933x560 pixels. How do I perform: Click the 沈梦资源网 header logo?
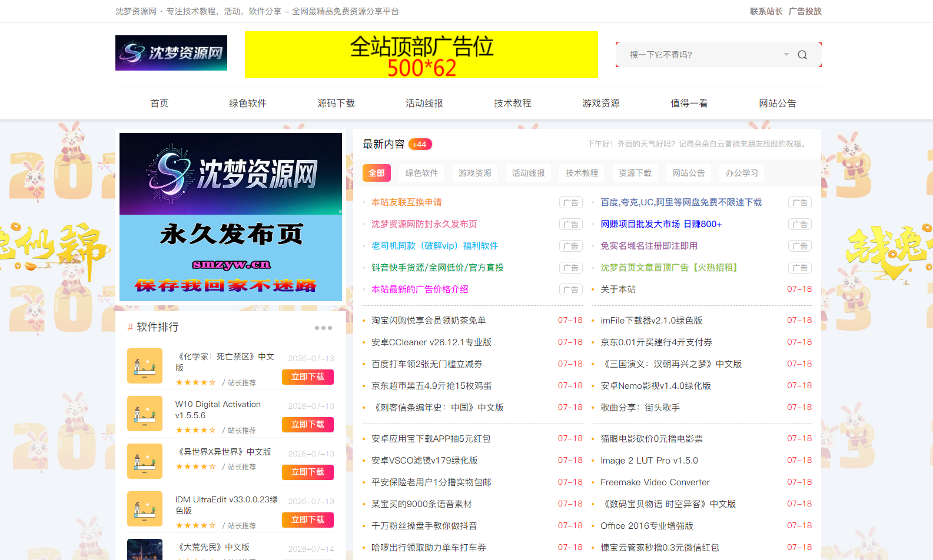[171, 53]
